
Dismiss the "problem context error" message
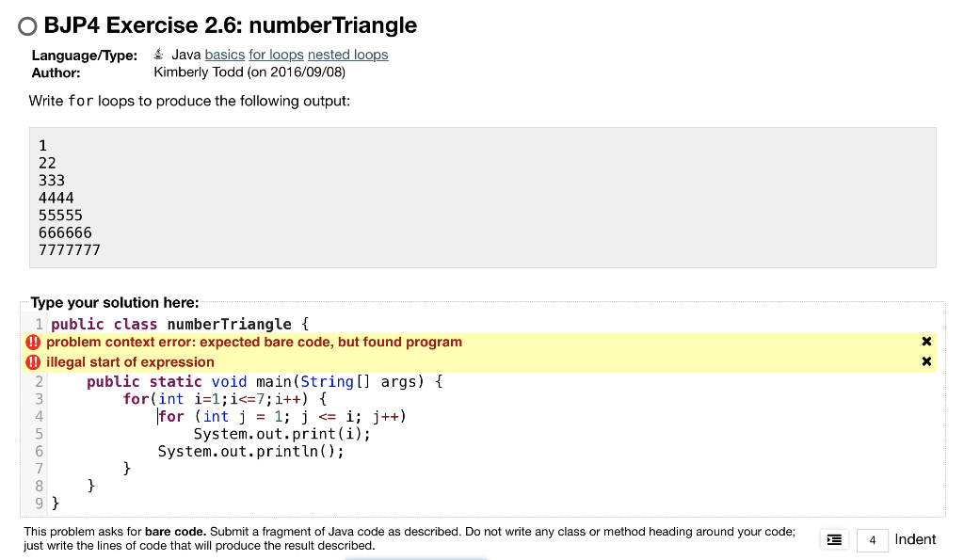click(x=926, y=342)
